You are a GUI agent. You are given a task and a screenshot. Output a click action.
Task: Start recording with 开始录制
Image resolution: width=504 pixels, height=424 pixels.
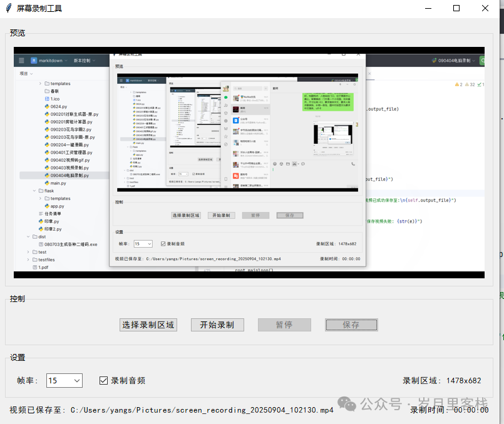[x=217, y=325]
